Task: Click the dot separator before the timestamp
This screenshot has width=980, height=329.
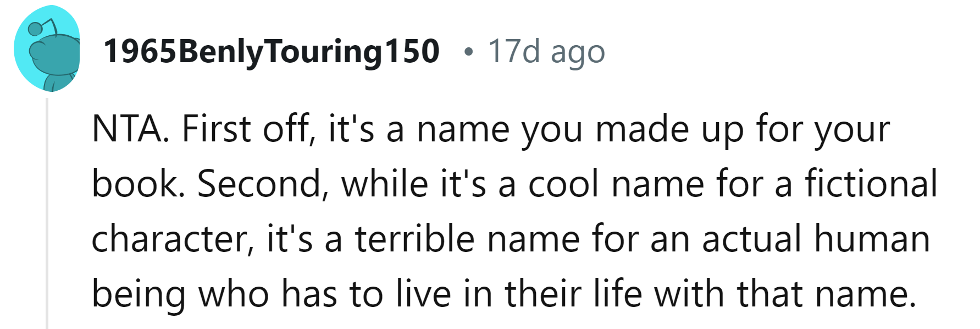Action: 468,52
